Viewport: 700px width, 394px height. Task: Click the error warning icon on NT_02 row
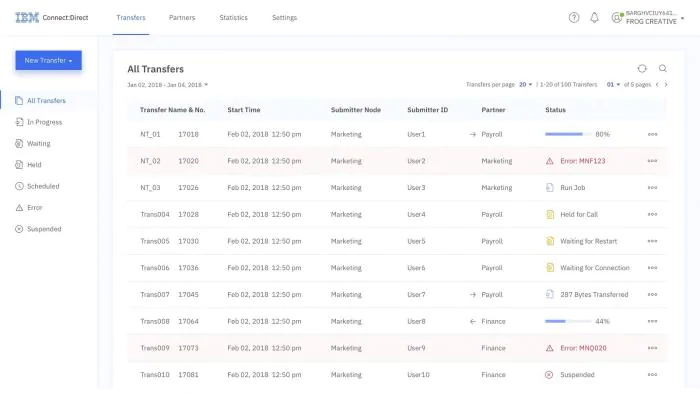click(550, 161)
